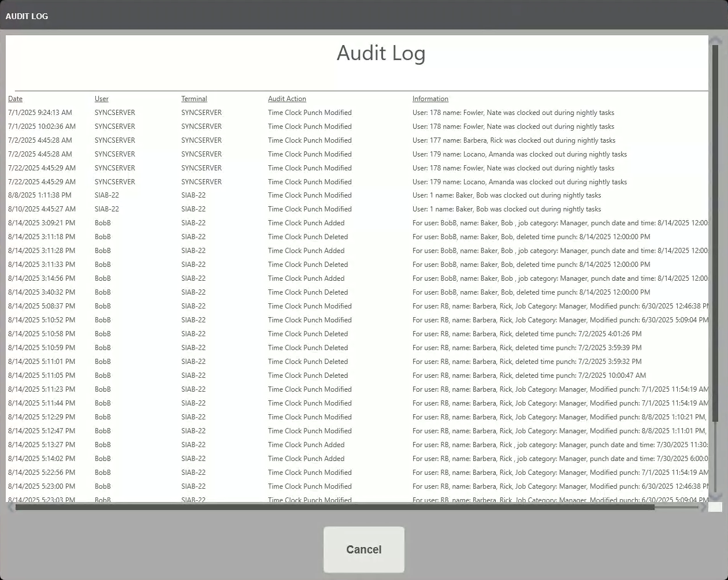Click the vertical scrollbar thumb

tap(715, 233)
